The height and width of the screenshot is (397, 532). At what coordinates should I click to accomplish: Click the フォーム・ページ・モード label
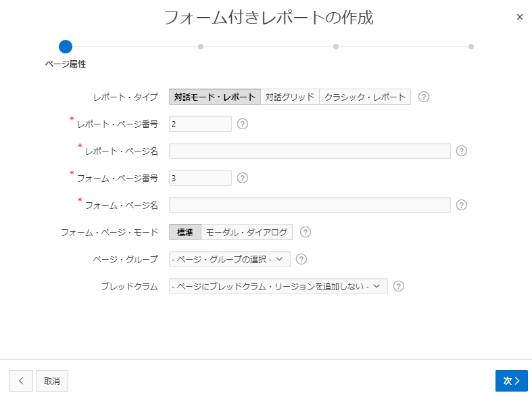pos(110,233)
